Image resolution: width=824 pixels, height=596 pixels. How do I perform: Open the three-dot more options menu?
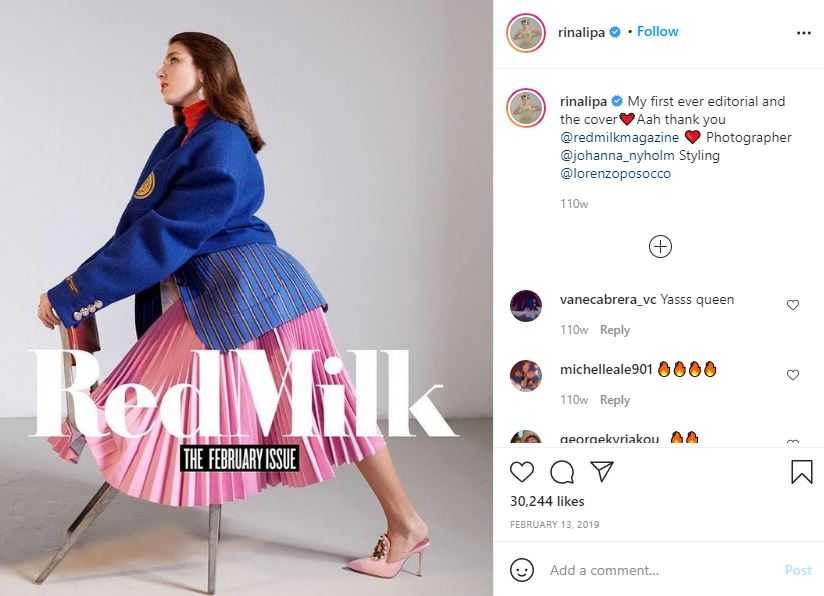[x=804, y=33]
